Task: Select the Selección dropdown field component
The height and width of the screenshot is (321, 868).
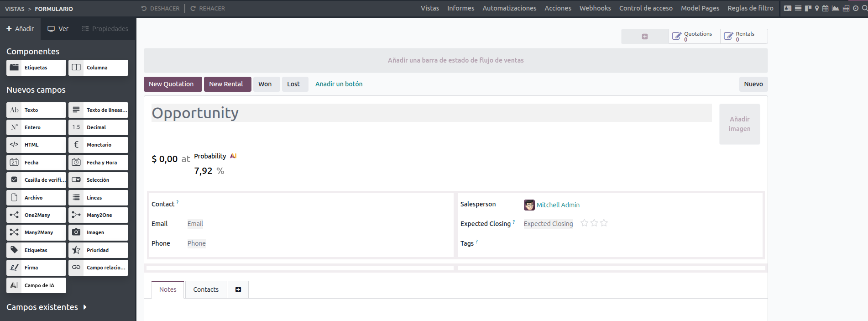Action: (x=98, y=180)
